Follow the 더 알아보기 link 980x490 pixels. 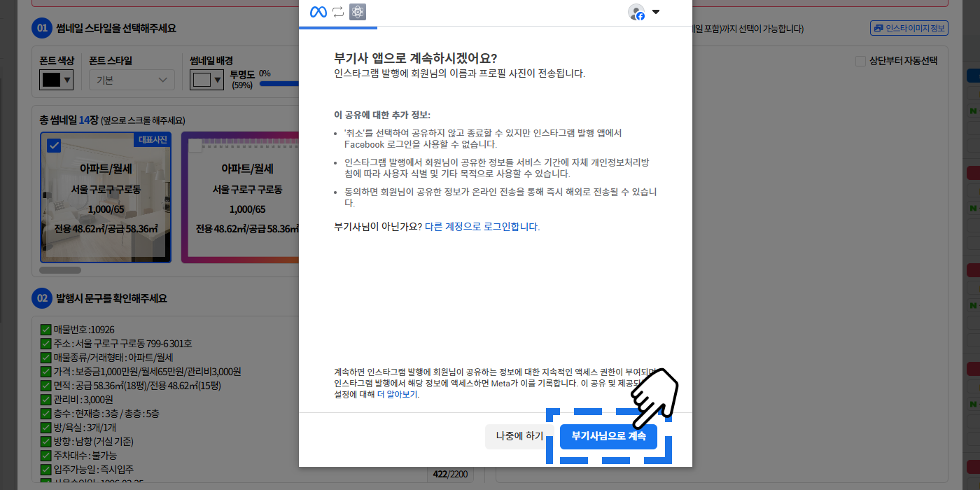398,394
